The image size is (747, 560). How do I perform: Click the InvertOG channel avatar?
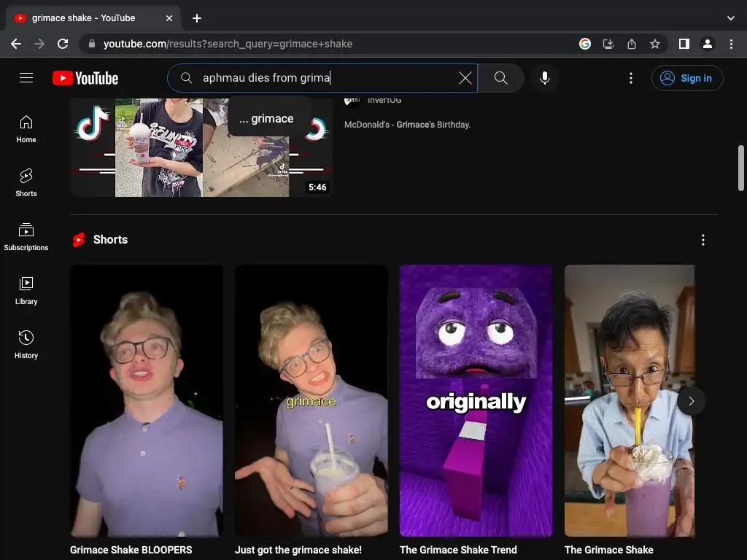pyautogui.click(x=352, y=101)
